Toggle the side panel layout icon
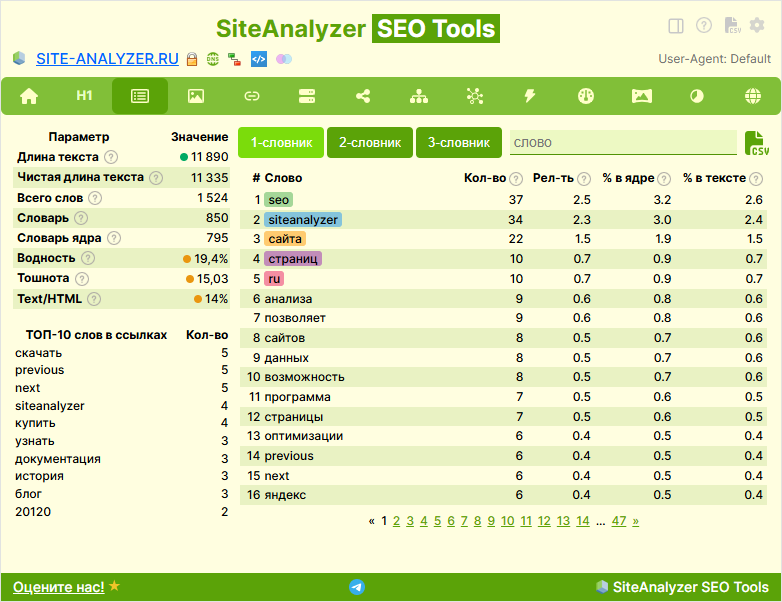This screenshot has width=782, height=602. [x=676, y=26]
